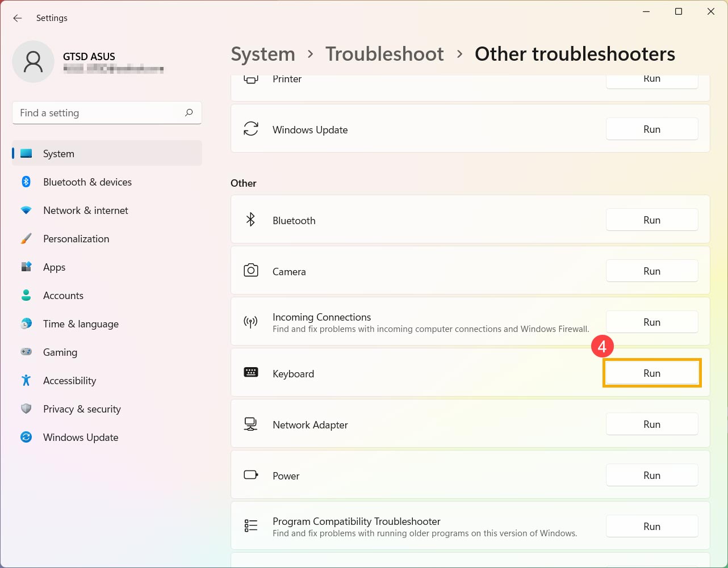Image resolution: width=728 pixels, height=568 pixels.
Task: Click the search magnifier icon
Action: pyautogui.click(x=189, y=112)
